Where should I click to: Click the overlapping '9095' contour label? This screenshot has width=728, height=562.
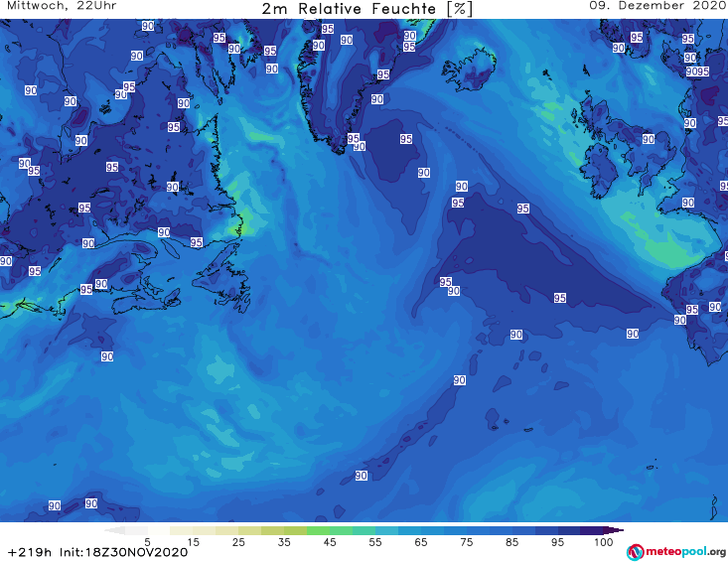pyautogui.click(x=697, y=71)
